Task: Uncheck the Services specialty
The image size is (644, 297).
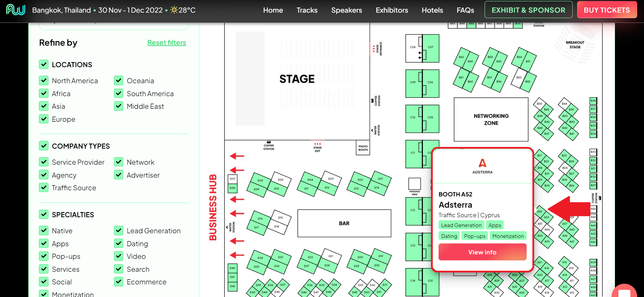Action: (44, 269)
